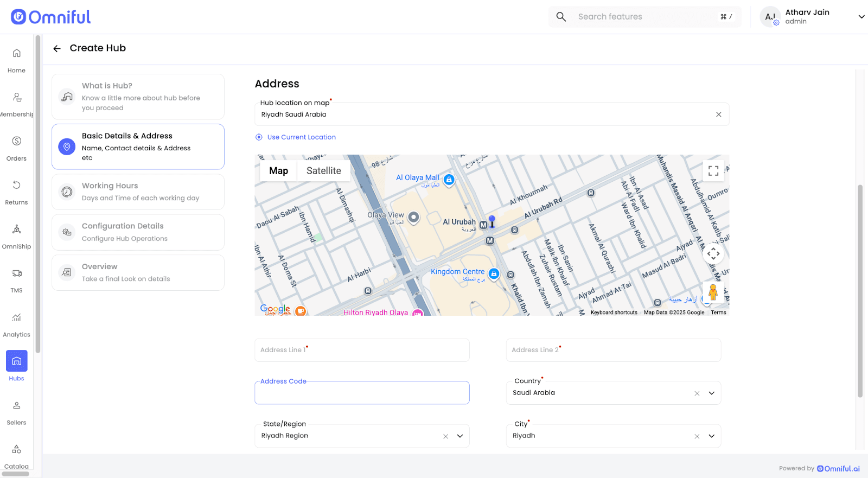Open the Orders section in sidebar
868x478 pixels.
[17, 148]
